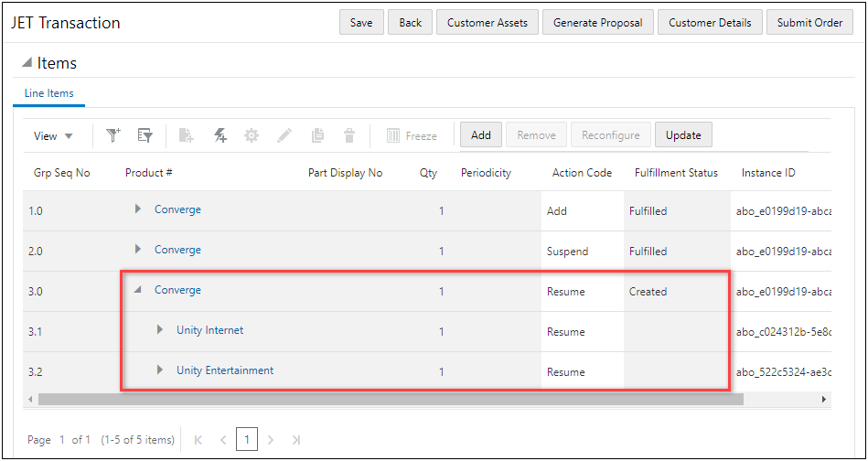Click the Submit Order button
868x461 pixels.
pos(809,23)
